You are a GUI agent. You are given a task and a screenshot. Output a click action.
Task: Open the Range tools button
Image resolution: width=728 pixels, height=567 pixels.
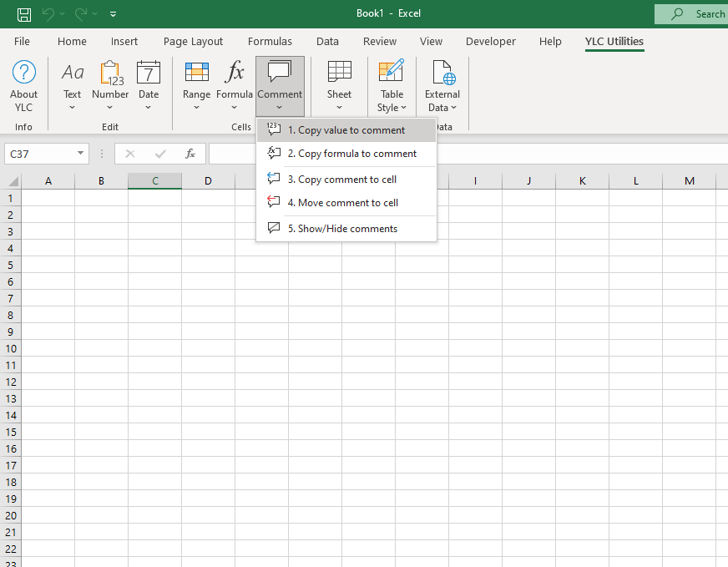(196, 86)
